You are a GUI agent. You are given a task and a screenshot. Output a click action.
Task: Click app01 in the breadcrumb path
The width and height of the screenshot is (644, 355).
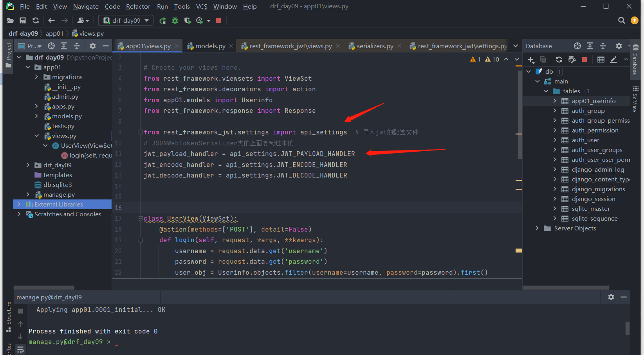point(54,34)
